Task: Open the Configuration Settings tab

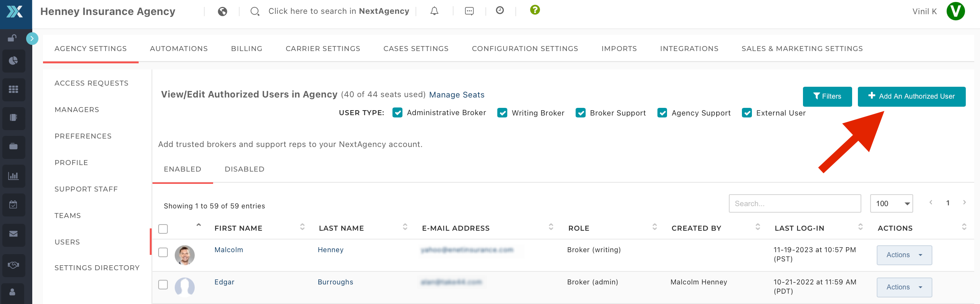Action: point(525,49)
